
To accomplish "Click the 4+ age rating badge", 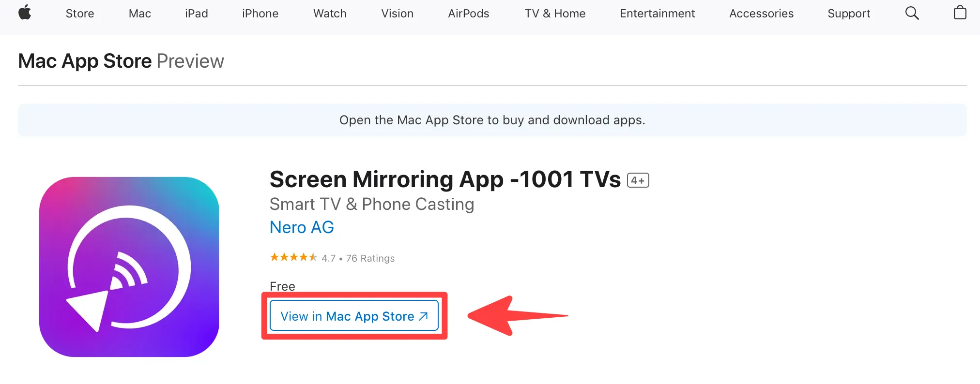I will coord(638,180).
